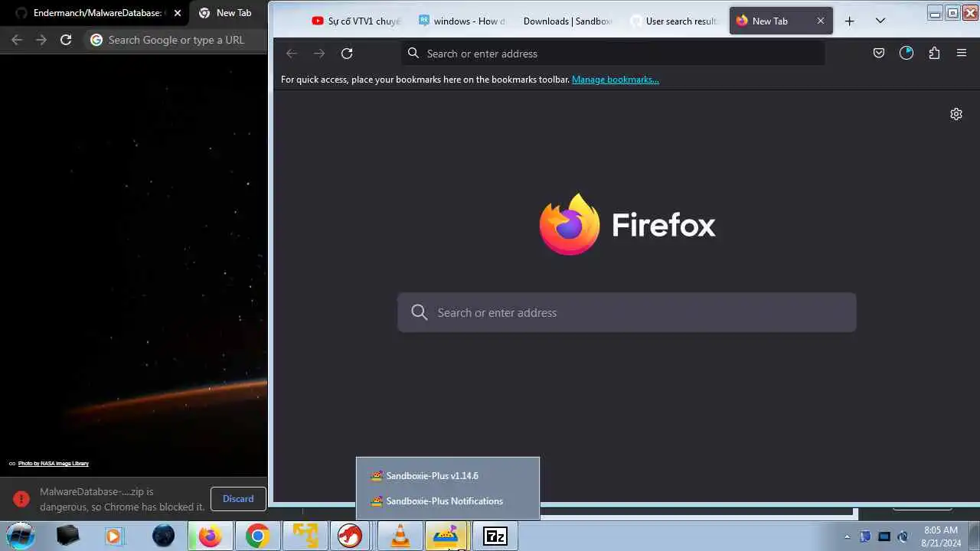Open the black box taskbar icon
Image resolution: width=980 pixels, height=551 pixels.
pos(68,536)
